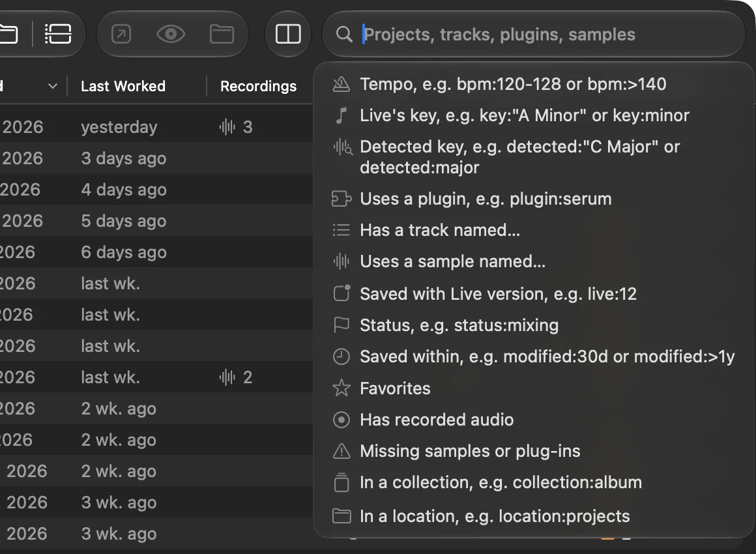
Task: Choose the In a collection suggestion
Action: 533,483
